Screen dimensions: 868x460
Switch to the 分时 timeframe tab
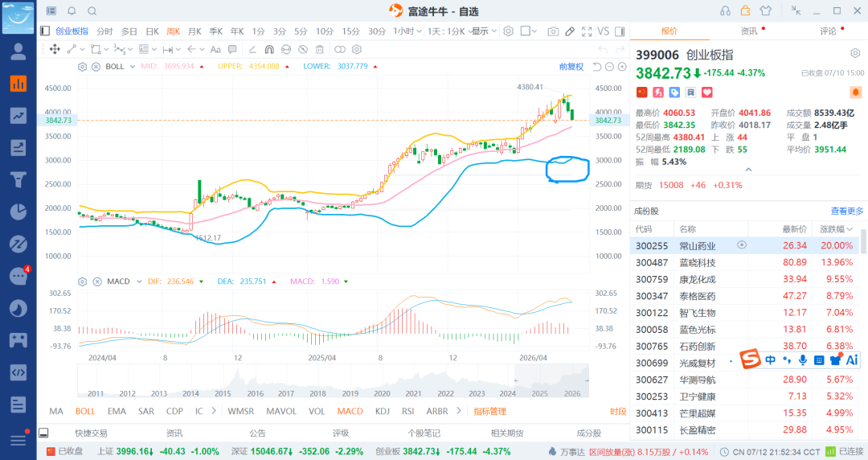click(x=104, y=31)
